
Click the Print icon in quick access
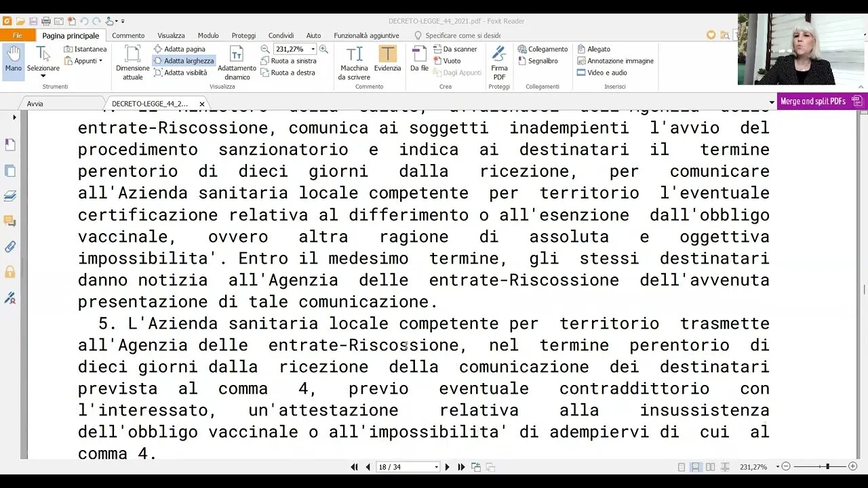click(46, 21)
